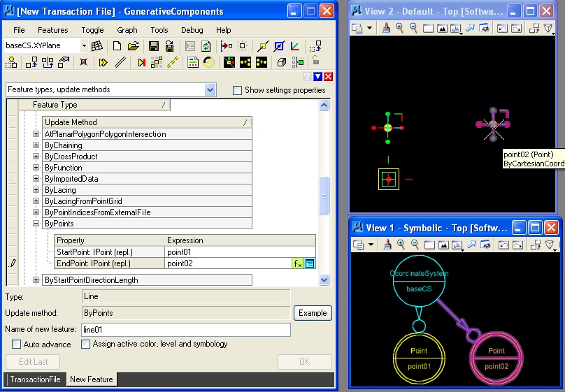Click the Feature Type column header
Screen dimensions: 565x392
click(94, 105)
